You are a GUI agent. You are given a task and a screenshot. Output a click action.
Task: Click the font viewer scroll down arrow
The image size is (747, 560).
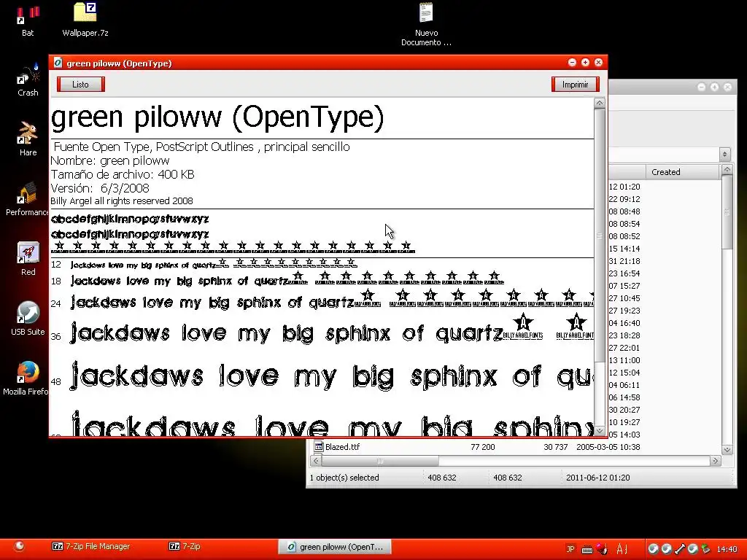[600, 430]
